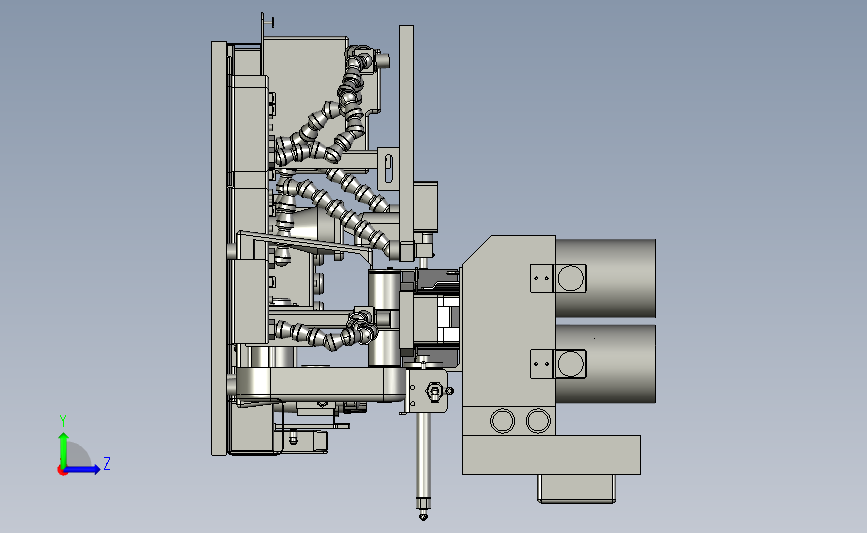Click the hex nut fitting on the small bracket
This screenshot has width=867, height=533.
click(435, 392)
